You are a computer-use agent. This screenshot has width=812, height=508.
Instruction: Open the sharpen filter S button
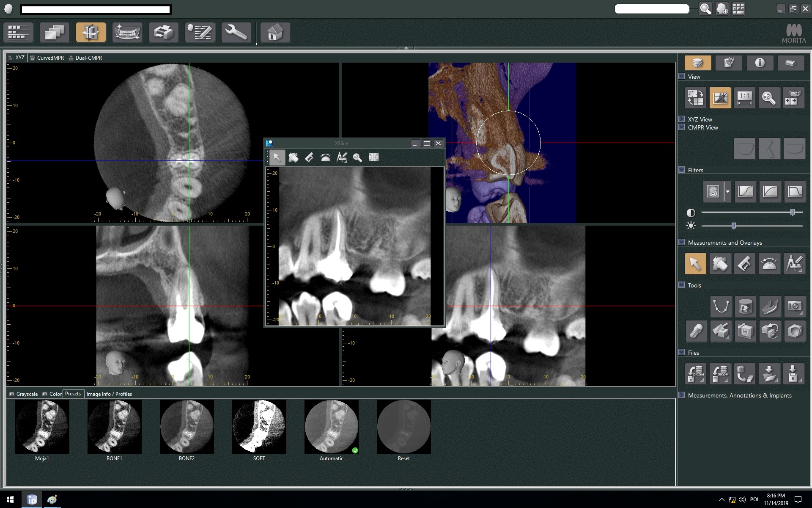[x=713, y=192]
